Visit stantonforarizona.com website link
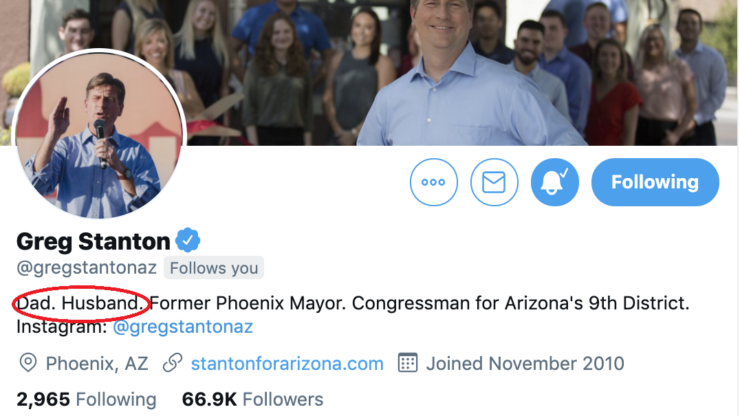This screenshot has width=740, height=416. 287,364
